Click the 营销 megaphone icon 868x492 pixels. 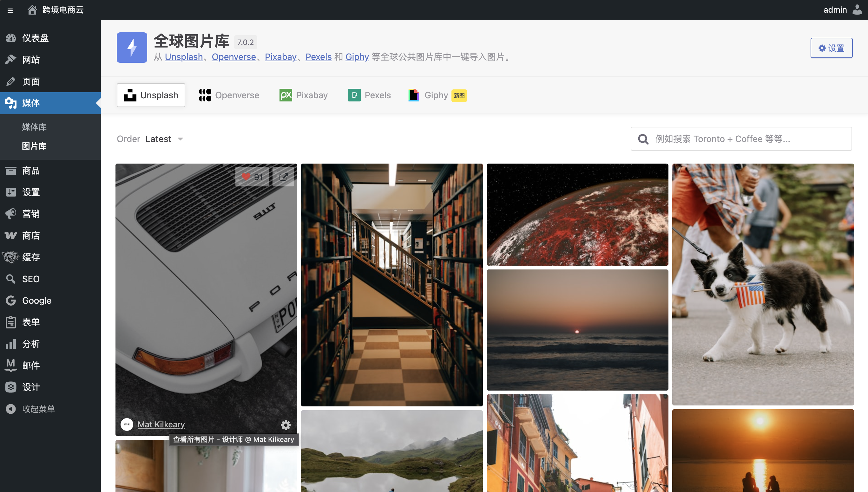point(11,214)
